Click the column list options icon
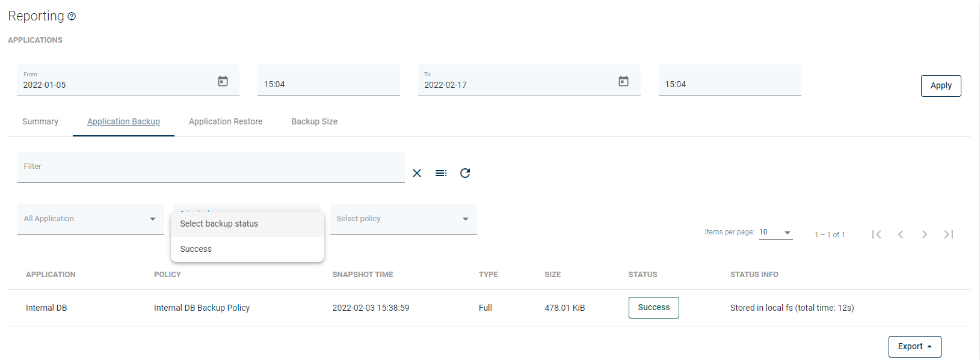Viewport: 980px width, 360px height. (441, 173)
